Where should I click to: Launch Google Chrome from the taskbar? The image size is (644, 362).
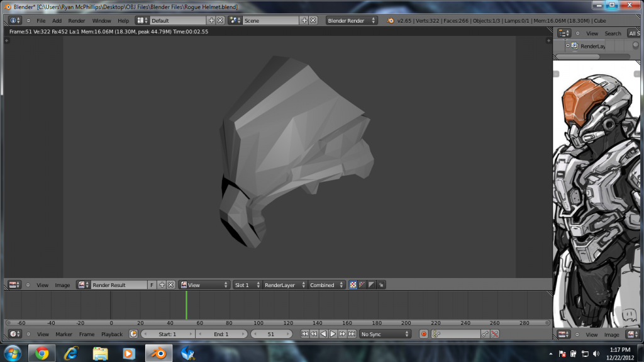tap(42, 353)
